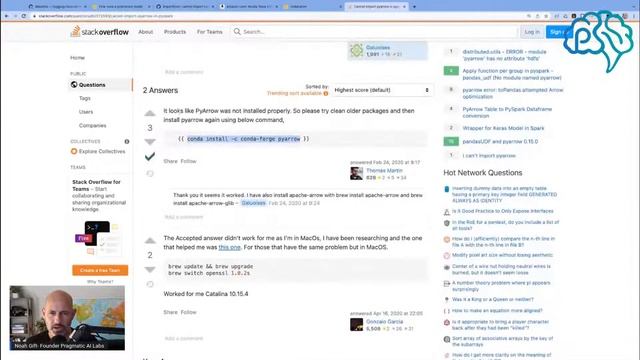Open 'How to make an equation more aligned?'
The height and width of the screenshot is (360, 640).
(x=497, y=311)
